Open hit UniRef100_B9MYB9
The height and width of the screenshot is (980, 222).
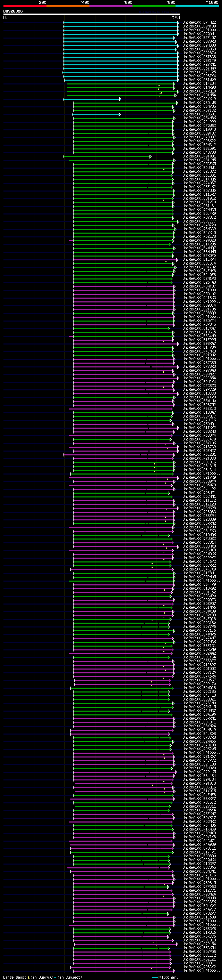click(x=199, y=26)
